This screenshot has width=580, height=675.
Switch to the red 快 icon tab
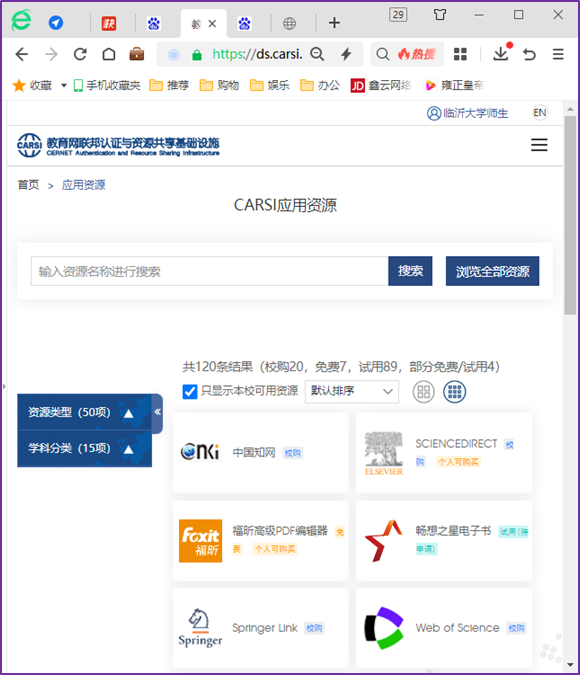pos(109,23)
